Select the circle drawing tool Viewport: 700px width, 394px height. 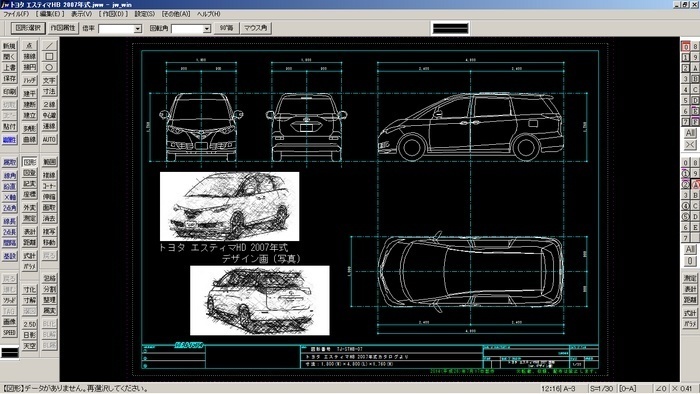[49, 67]
